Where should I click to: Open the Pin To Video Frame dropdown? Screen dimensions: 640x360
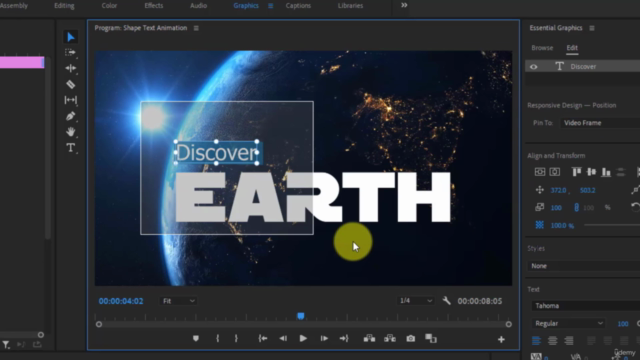pos(600,123)
